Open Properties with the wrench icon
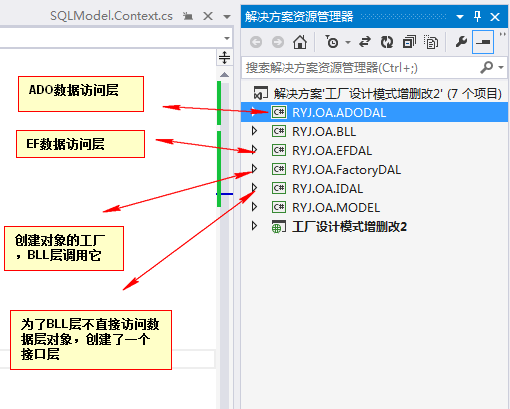This screenshot has height=409, width=510. [461, 42]
